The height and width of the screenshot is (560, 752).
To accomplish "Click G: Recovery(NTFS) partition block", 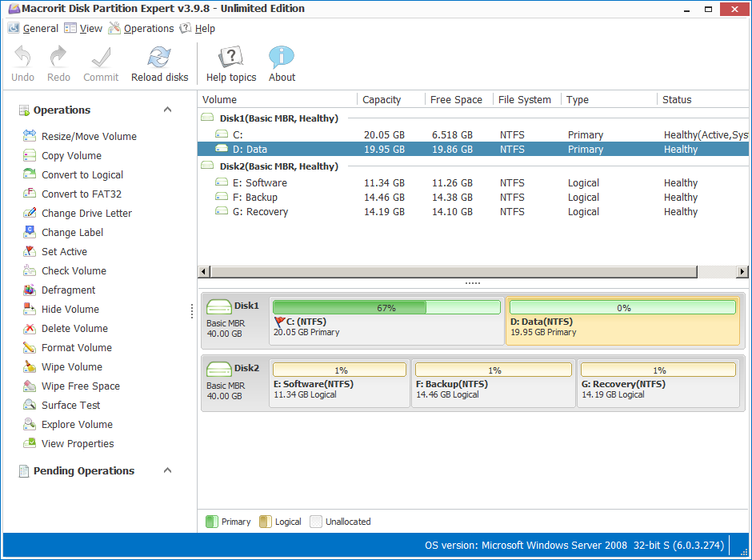I will (658, 383).
